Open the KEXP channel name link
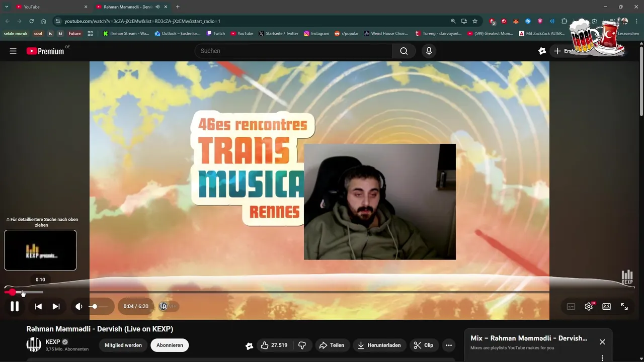The width and height of the screenshot is (644, 362). pos(53,342)
